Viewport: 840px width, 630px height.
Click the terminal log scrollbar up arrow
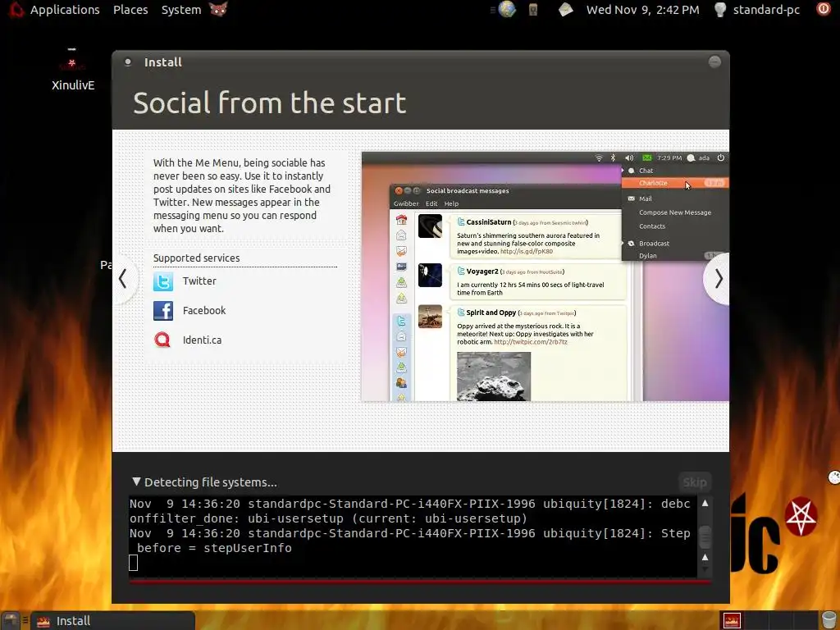705,503
